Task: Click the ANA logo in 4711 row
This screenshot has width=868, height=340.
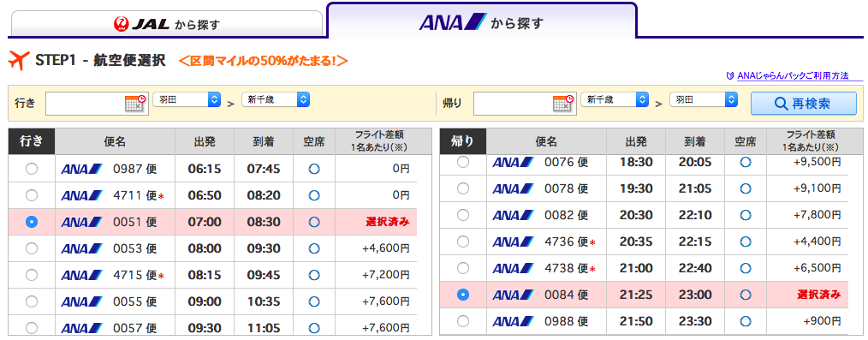Action: [x=82, y=195]
